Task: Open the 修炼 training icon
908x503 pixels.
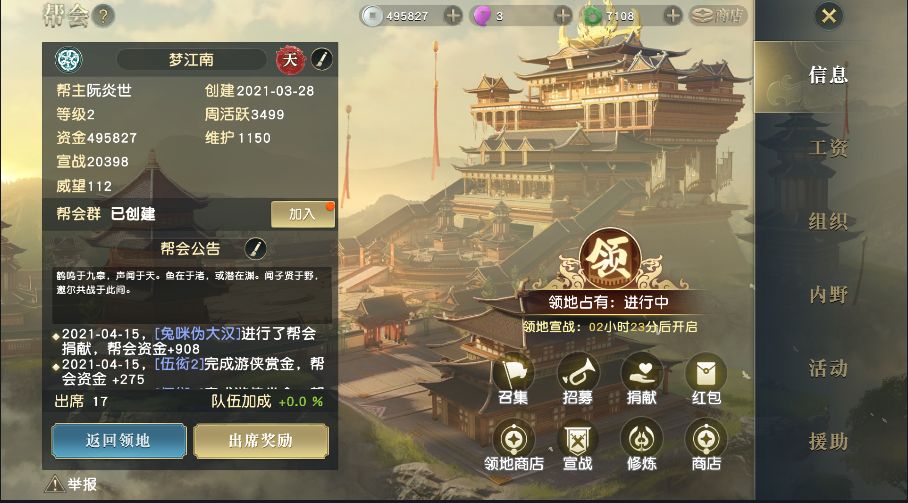Action: coord(642,439)
